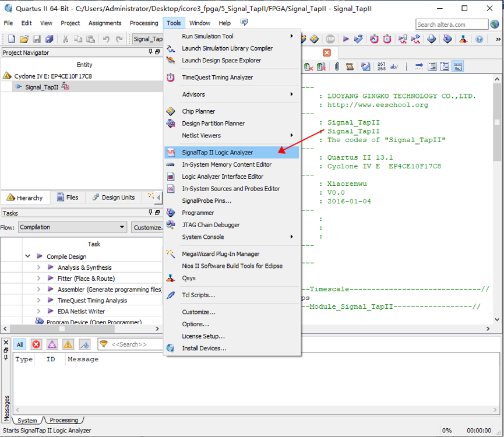Click the Start Compilation play icon

pyautogui.click(x=346, y=39)
